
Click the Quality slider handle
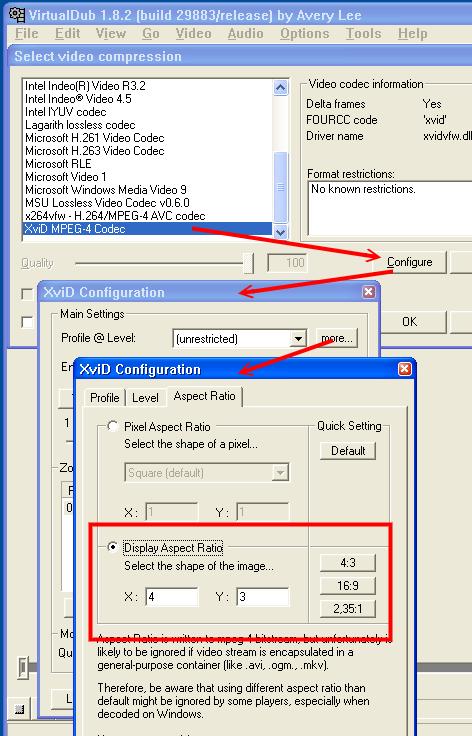coord(249,263)
